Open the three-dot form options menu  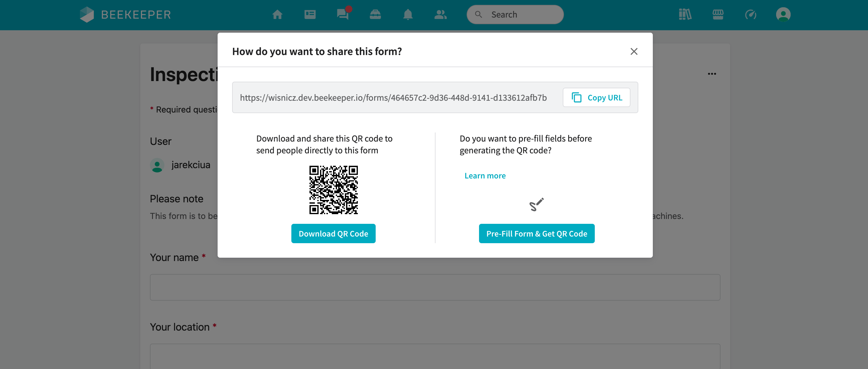(x=712, y=74)
